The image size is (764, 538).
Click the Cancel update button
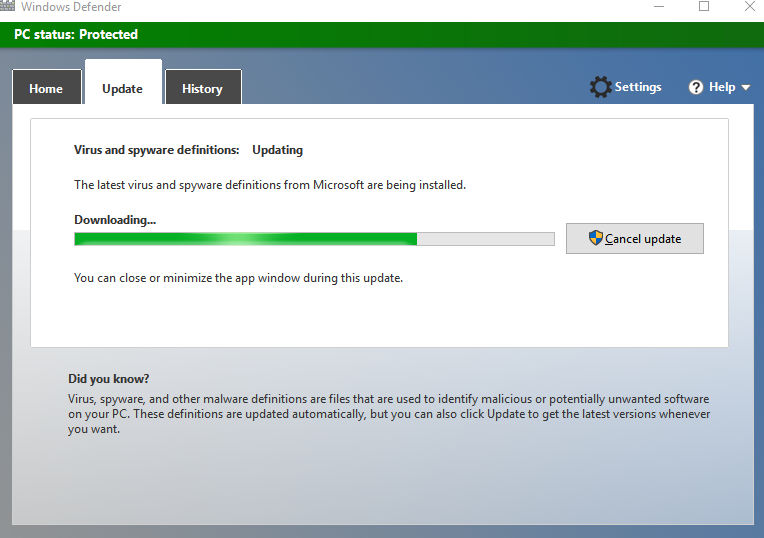[634, 238]
